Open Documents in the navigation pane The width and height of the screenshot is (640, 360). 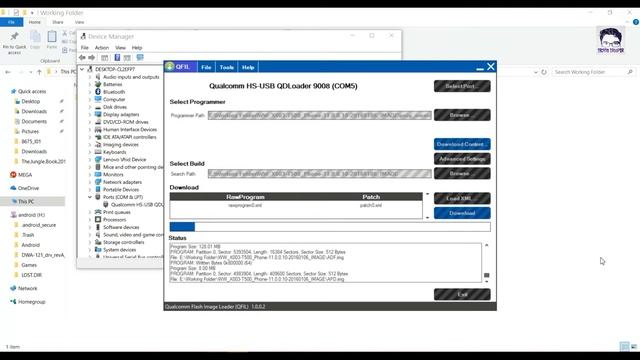point(34,122)
